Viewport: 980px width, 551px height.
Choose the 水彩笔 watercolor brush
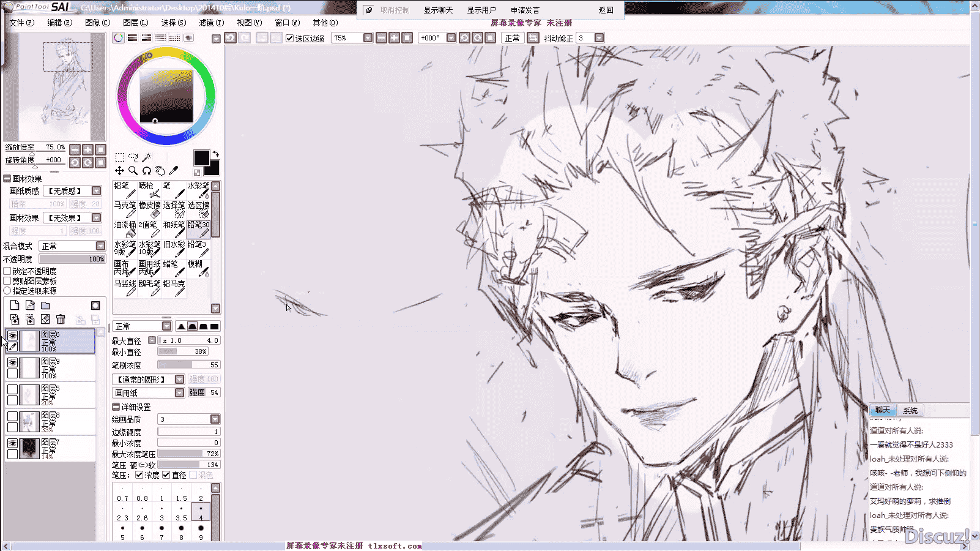(198, 190)
